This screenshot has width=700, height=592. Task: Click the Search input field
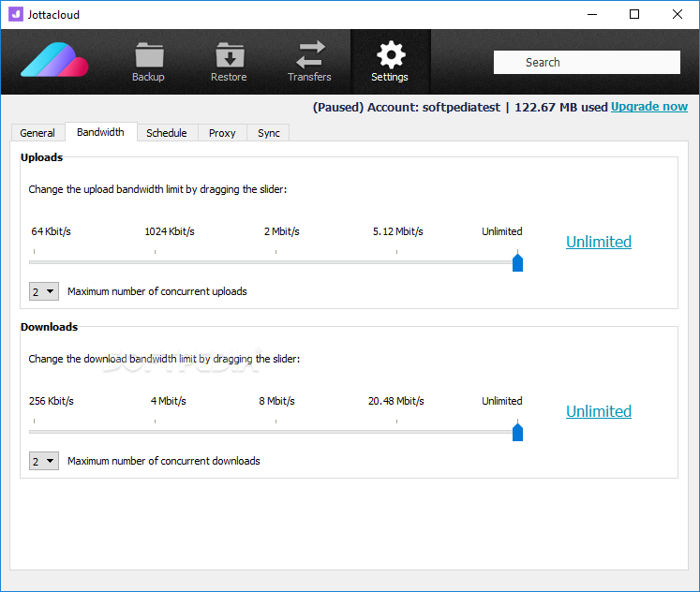point(587,62)
